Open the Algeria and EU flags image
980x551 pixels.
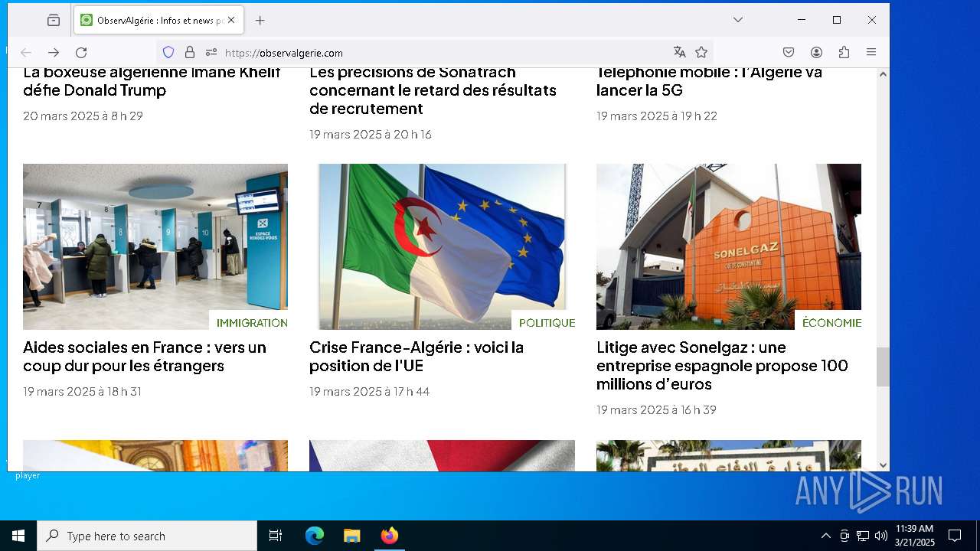pos(442,246)
